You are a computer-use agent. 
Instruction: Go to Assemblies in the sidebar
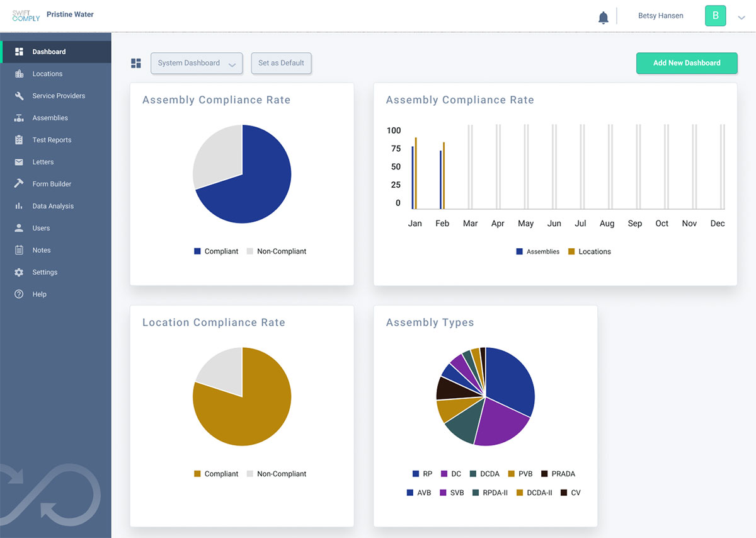(x=50, y=118)
